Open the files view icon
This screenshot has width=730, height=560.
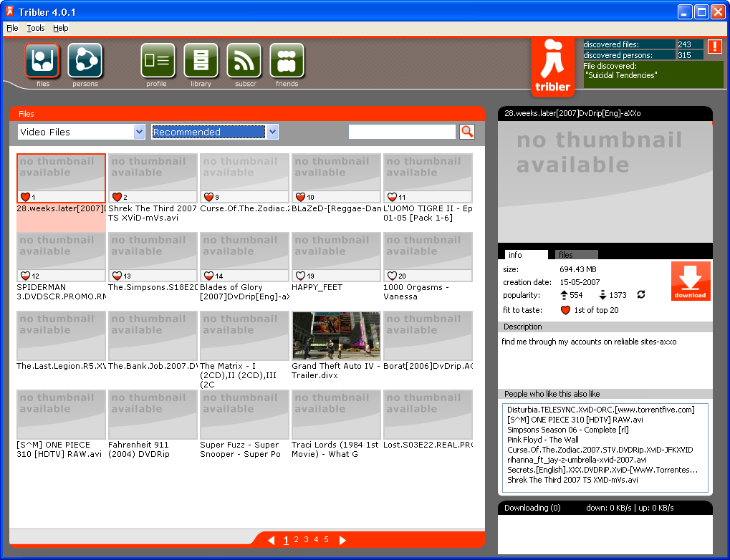[x=42, y=61]
